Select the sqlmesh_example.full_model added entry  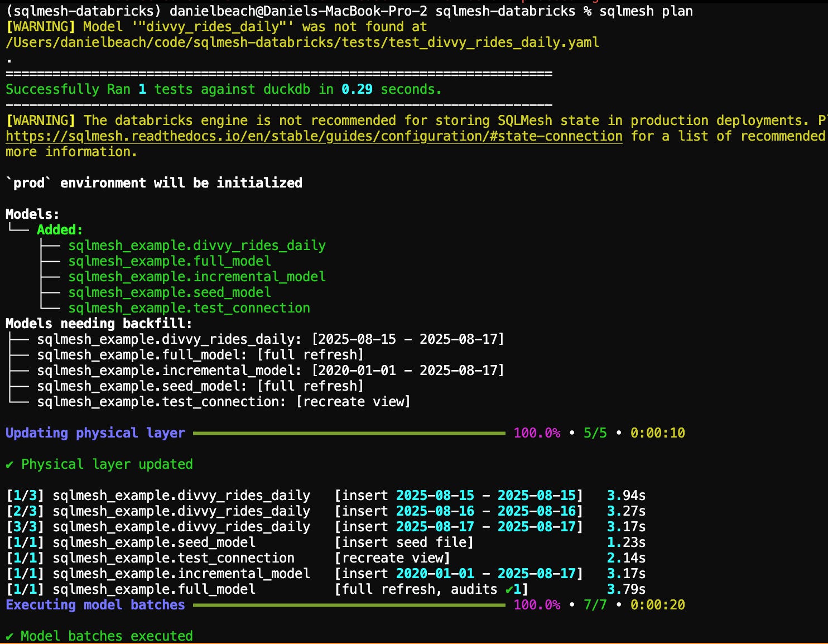tap(170, 261)
